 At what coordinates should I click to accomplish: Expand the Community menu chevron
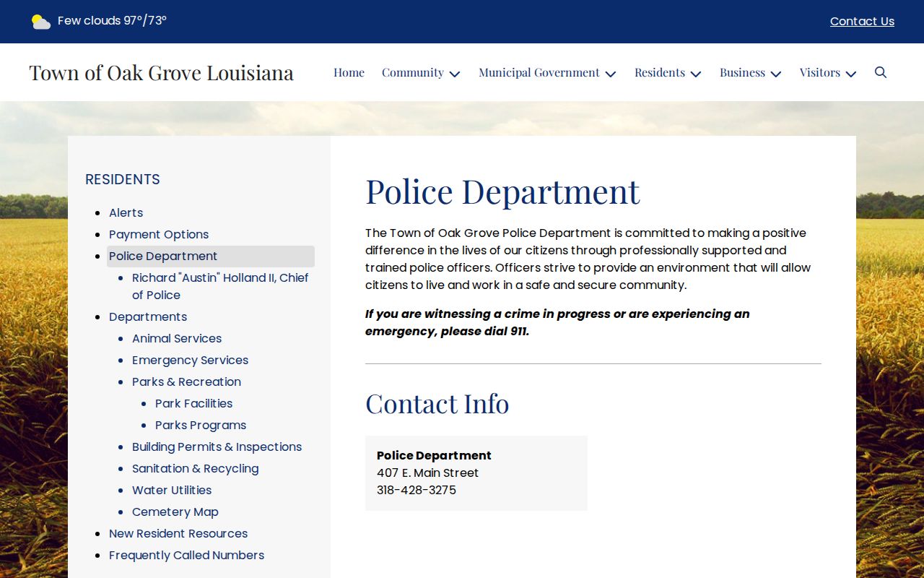click(x=455, y=74)
